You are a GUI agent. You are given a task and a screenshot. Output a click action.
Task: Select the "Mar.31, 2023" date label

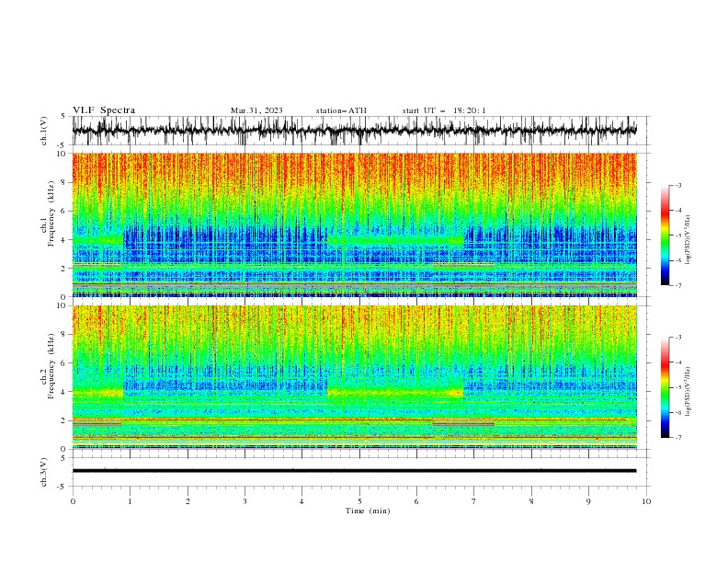coord(256,110)
